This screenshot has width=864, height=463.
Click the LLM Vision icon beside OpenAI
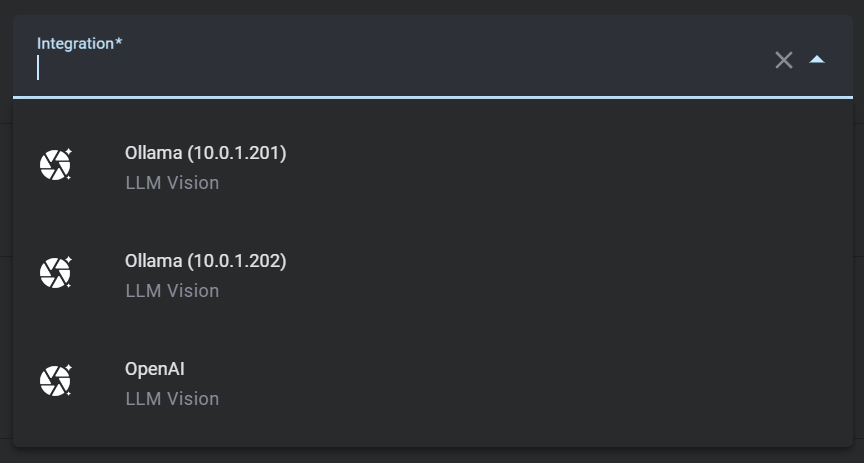tap(56, 381)
